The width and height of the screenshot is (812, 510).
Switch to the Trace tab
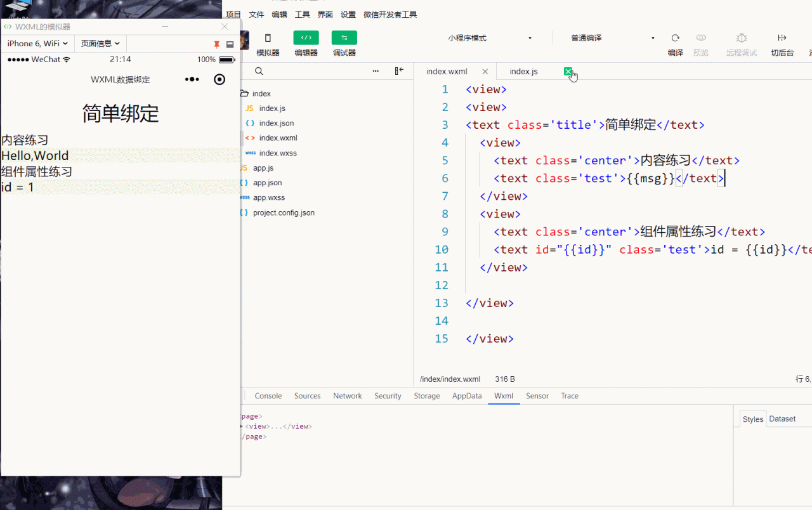pos(570,396)
